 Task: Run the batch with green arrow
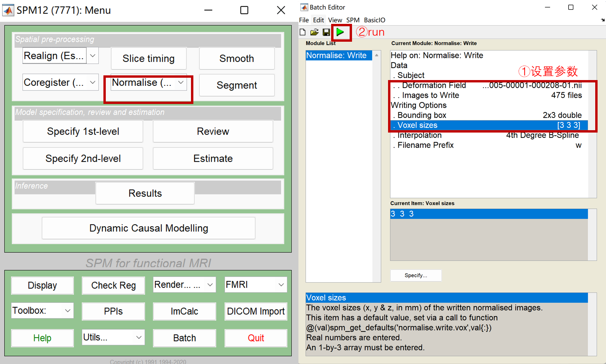(x=340, y=32)
